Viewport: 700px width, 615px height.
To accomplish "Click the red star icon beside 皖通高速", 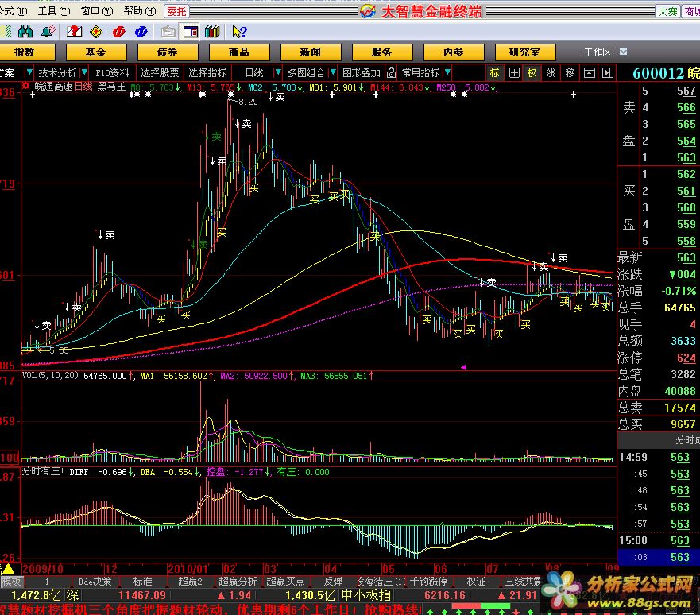I will pos(26,86).
